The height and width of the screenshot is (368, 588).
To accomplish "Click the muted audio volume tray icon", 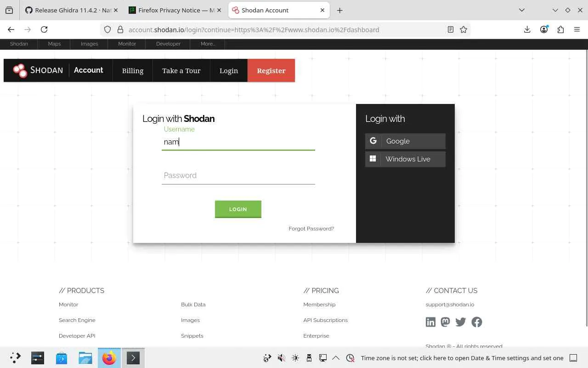I will coord(282,358).
